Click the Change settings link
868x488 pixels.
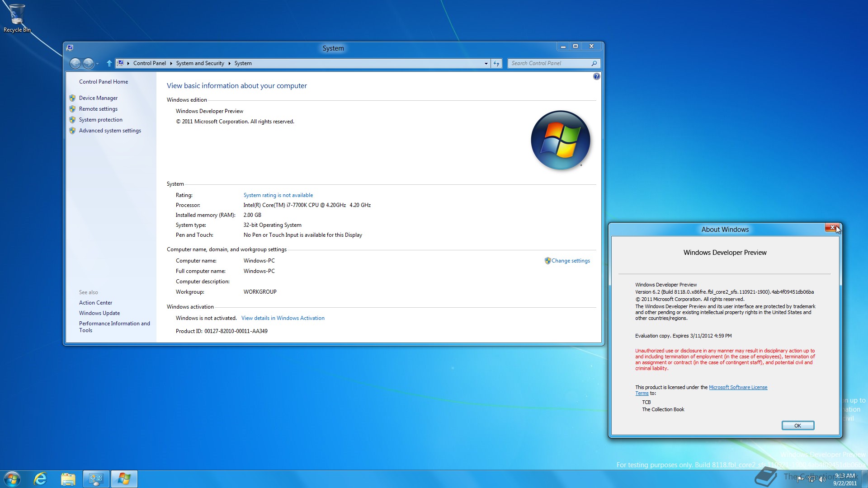pos(571,261)
